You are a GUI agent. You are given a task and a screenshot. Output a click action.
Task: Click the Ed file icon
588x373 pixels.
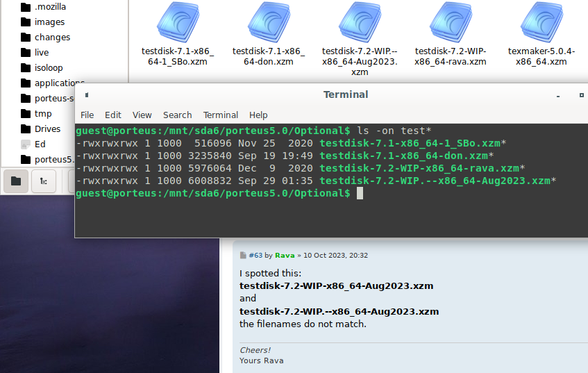pos(26,144)
